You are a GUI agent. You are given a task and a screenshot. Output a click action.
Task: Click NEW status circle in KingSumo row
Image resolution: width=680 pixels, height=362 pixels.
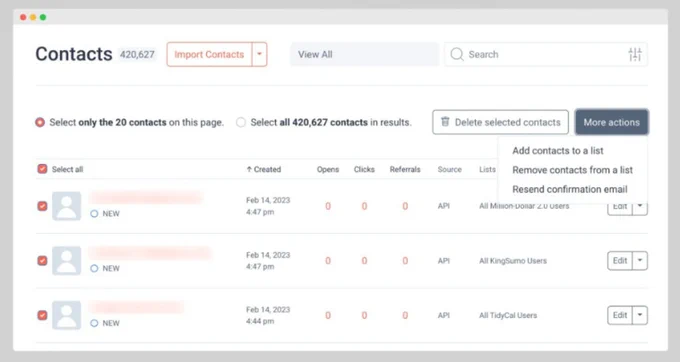94,268
